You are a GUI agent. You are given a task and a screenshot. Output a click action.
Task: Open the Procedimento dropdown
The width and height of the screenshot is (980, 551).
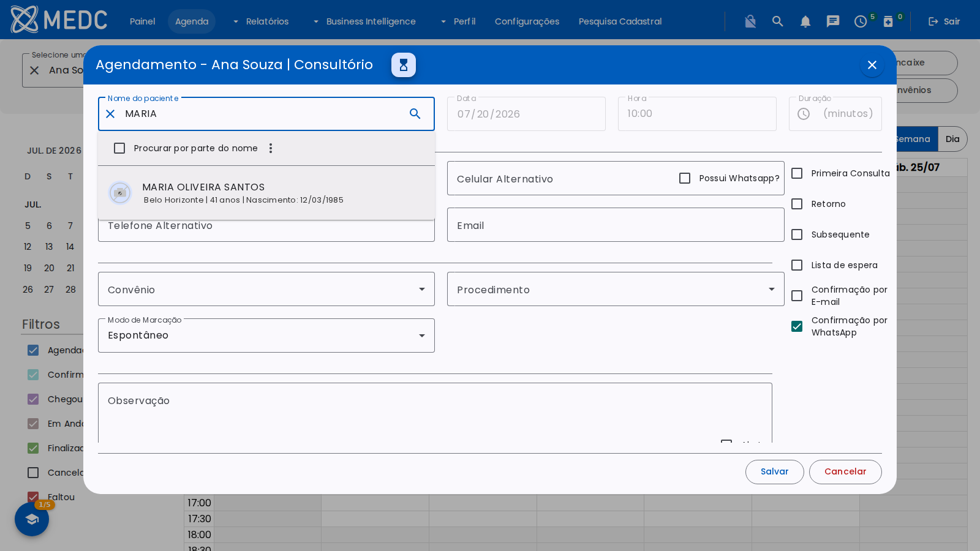[616, 289]
